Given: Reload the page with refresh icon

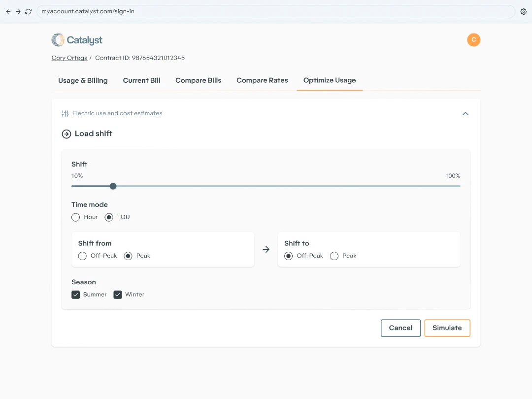Looking at the screenshot, I should click(29, 11).
